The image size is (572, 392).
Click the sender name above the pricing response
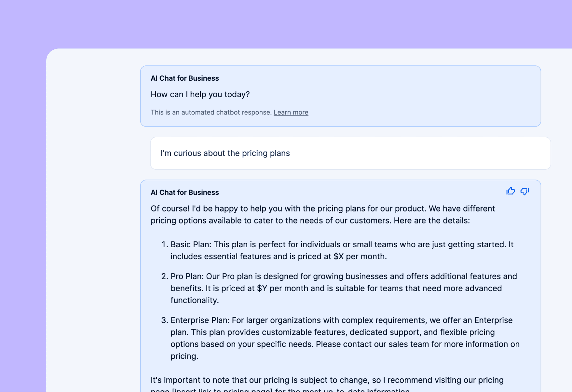click(185, 193)
